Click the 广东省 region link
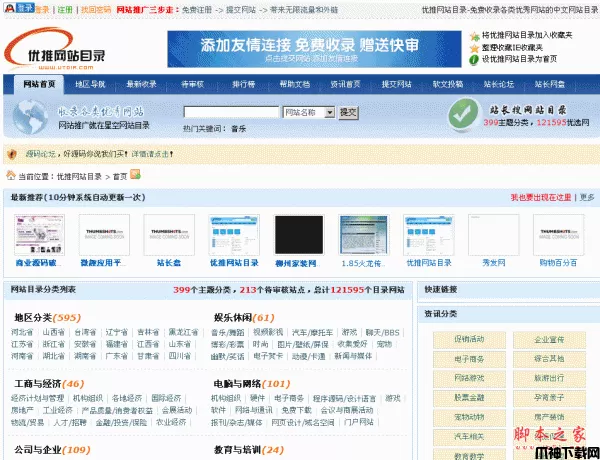 117,356
